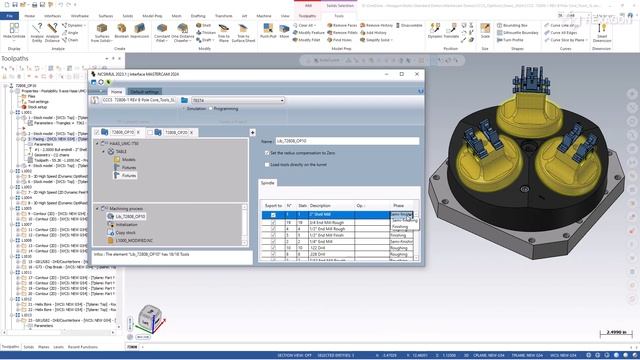
Task: Collapse the TABLE tree node
Action: (104, 151)
